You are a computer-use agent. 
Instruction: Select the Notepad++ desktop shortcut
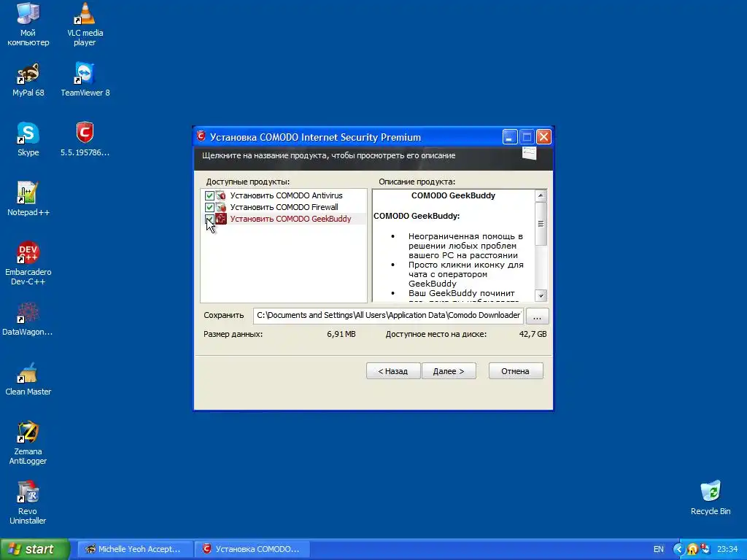tap(28, 199)
